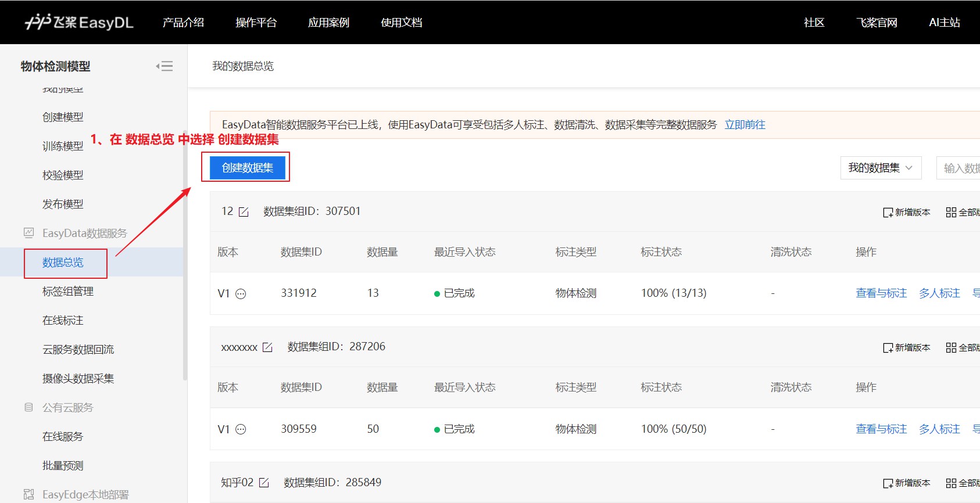This screenshot has height=503, width=980.
Task: Select 创建模型 in the sidebar
Action: 63,117
